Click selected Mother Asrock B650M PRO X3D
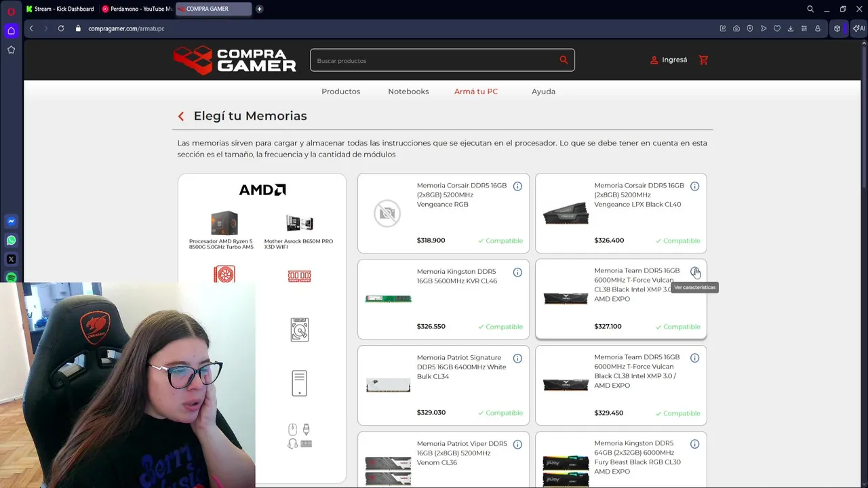The height and width of the screenshot is (488, 868). 298,232
